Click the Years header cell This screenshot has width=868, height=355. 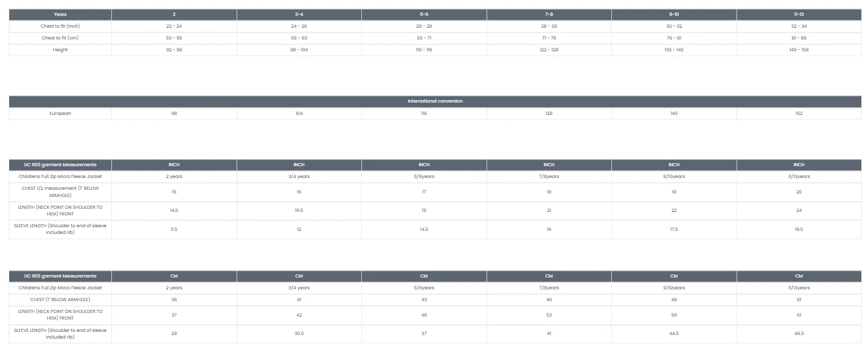click(x=60, y=14)
